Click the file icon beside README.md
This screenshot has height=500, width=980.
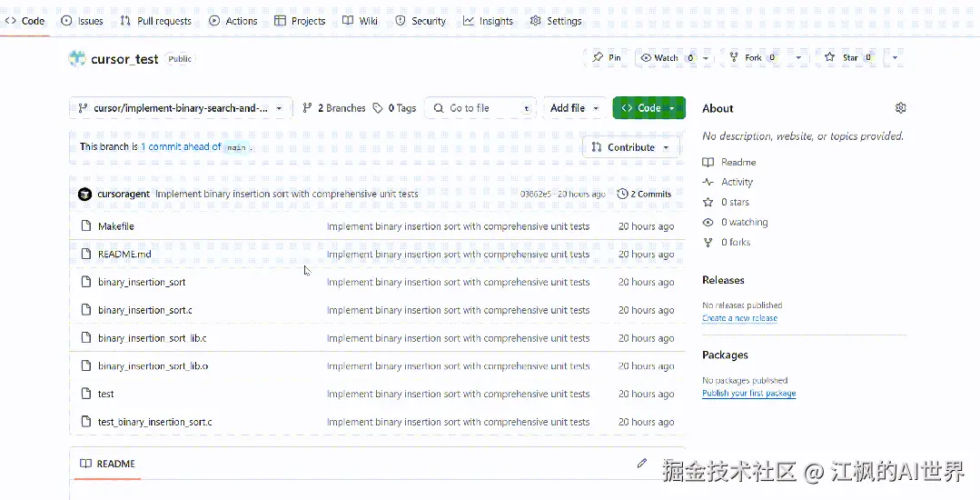pyautogui.click(x=86, y=254)
